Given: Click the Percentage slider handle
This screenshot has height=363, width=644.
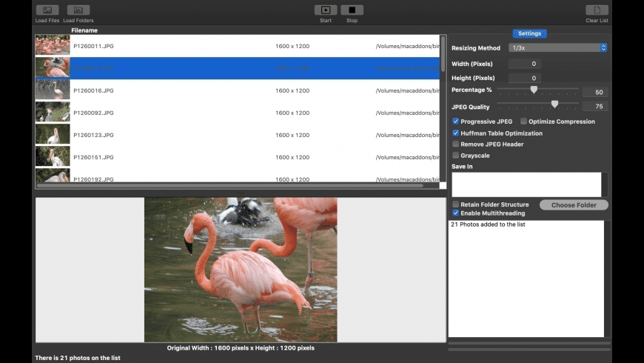Looking at the screenshot, I should coord(534,89).
